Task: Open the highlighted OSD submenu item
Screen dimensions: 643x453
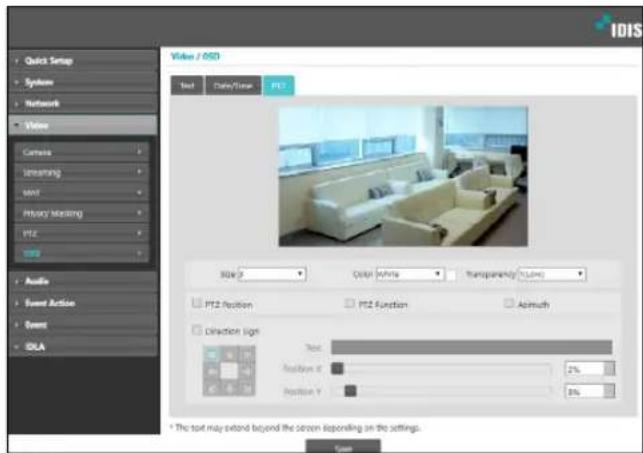Action: point(82,253)
